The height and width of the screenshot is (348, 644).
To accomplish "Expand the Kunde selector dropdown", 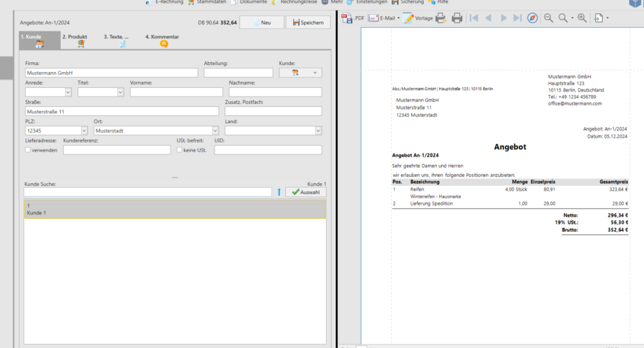I will coord(315,72).
